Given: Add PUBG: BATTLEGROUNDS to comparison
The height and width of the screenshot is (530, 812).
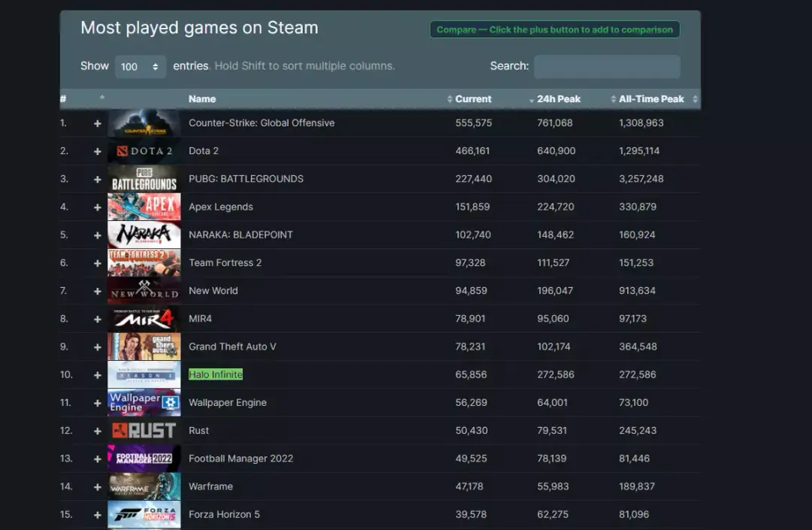Looking at the screenshot, I should (97, 179).
